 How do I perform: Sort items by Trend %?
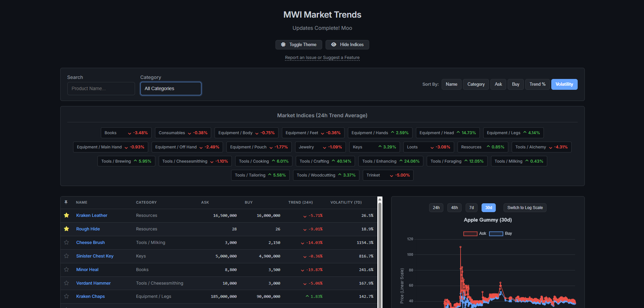click(x=537, y=84)
